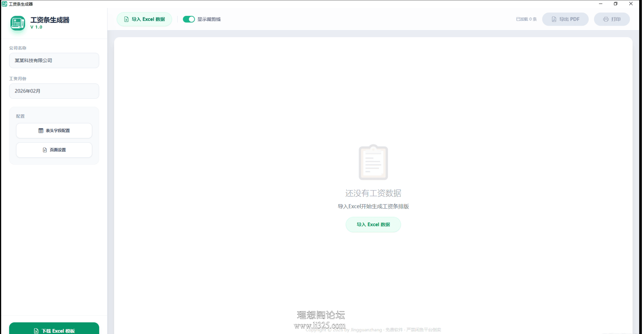Click the center 导入 Excel 数据 button
The height and width of the screenshot is (334, 644).
pos(373,224)
